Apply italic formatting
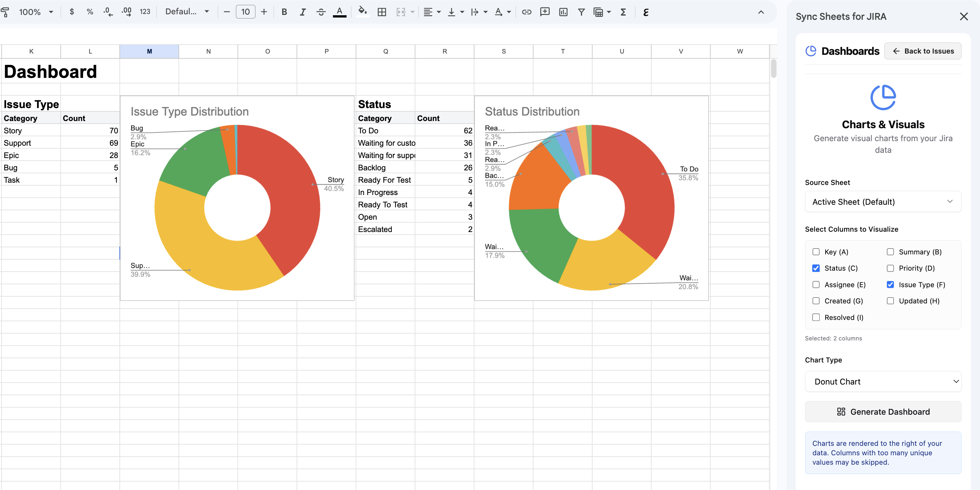The width and height of the screenshot is (980, 490). pyautogui.click(x=302, y=12)
